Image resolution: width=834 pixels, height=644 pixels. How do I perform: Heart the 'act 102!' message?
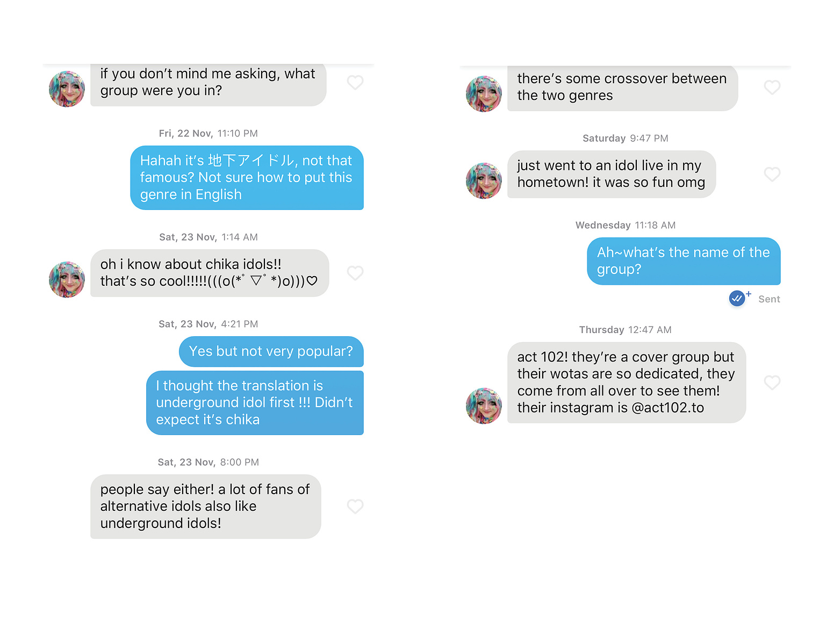pyautogui.click(x=772, y=382)
